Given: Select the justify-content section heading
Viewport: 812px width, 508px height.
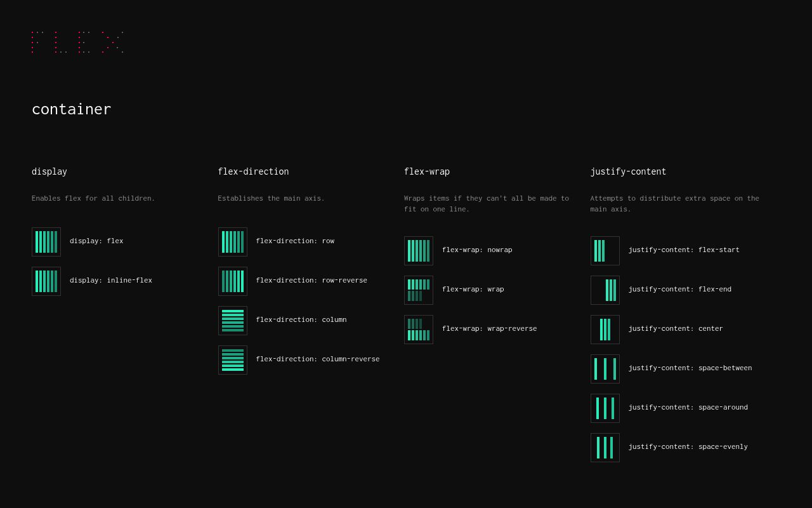Looking at the screenshot, I should (628, 171).
